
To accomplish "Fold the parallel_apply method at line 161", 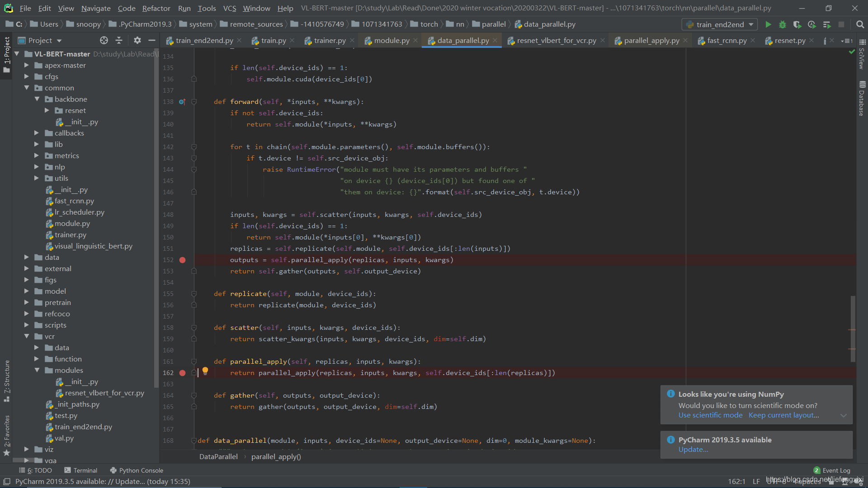I will (194, 361).
